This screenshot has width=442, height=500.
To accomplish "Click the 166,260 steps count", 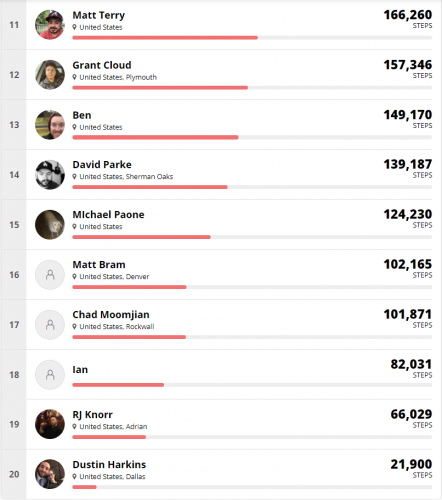I will 408,15.
